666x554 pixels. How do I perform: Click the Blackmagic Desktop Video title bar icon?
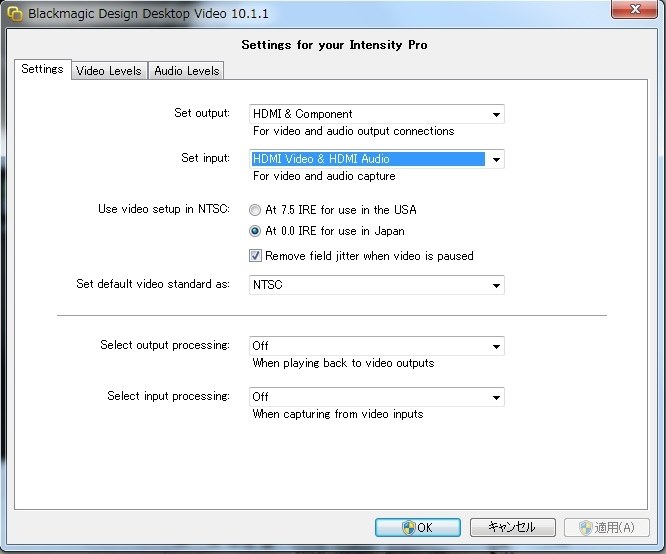click(15, 13)
